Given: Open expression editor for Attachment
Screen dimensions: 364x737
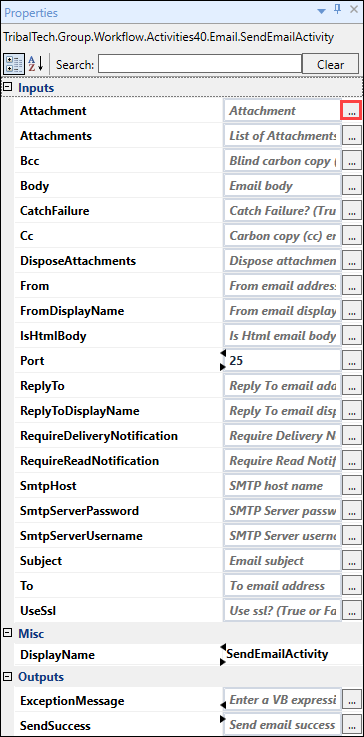Looking at the screenshot, I should 351,111.
